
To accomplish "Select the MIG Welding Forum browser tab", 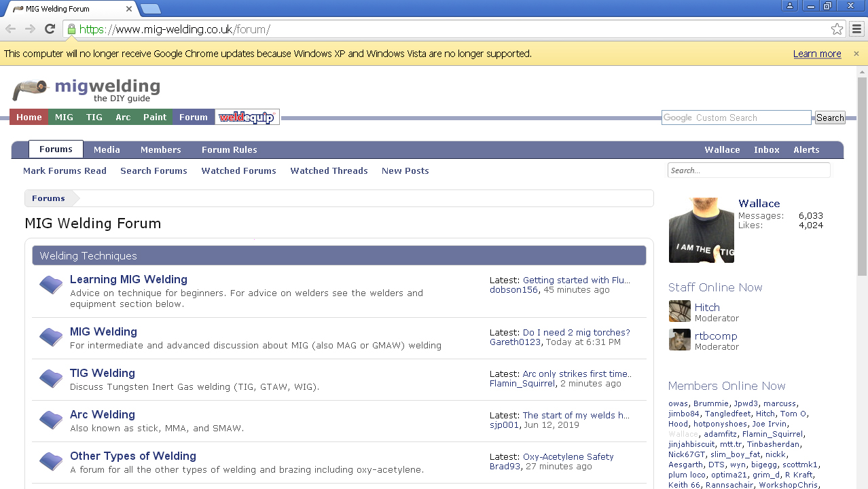I will pos(70,9).
